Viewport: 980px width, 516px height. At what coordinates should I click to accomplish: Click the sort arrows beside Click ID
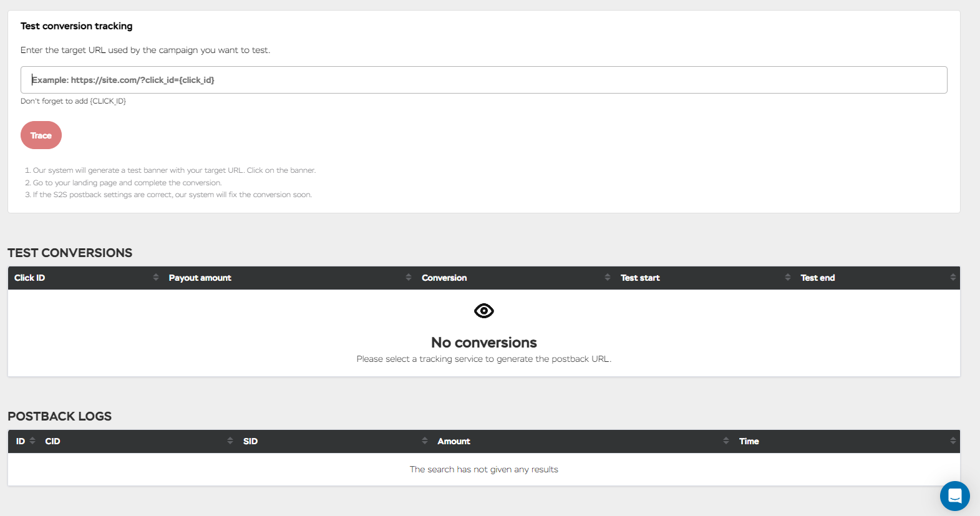[x=155, y=278]
